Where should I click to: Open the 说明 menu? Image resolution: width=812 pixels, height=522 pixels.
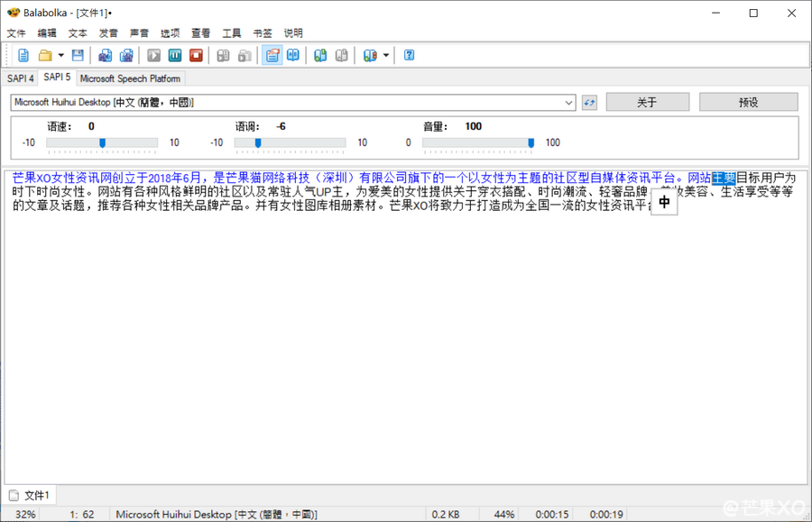(x=293, y=33)
